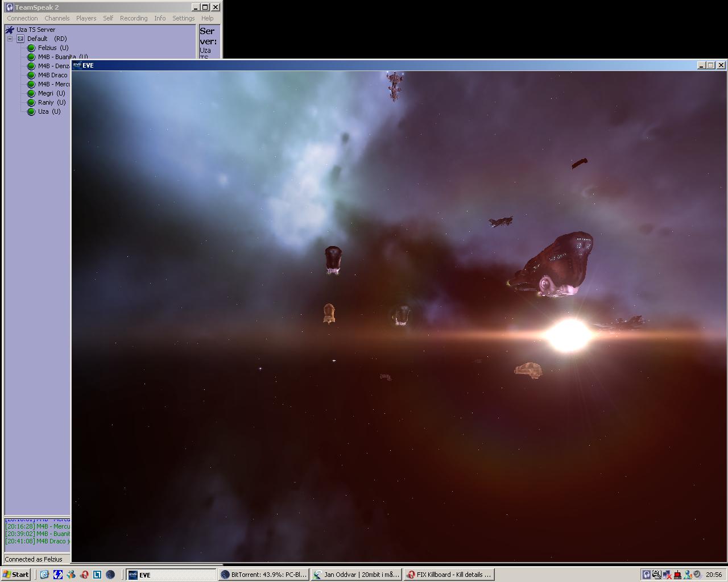The image size is (728, 582).
Task: Collapse the Default channel tree node
Action: [10, 39]
